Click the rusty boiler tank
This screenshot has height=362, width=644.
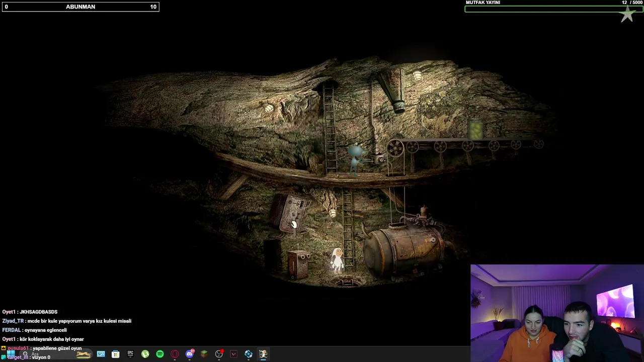[404, 250]
